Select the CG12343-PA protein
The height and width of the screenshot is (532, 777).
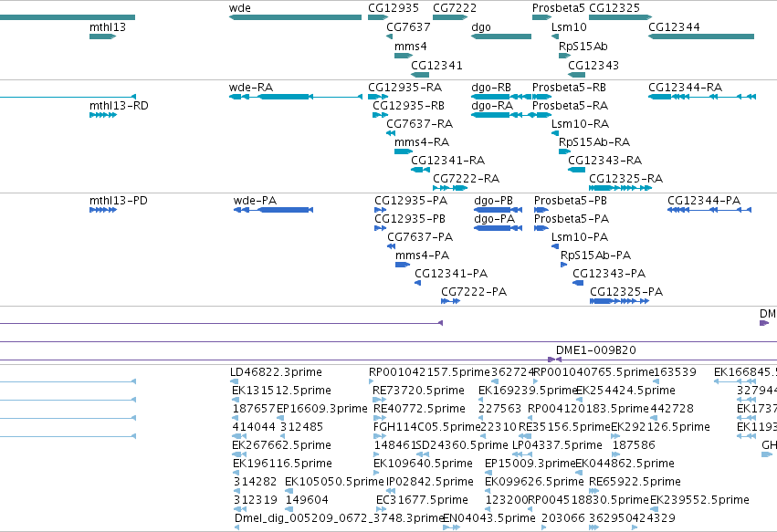pos(578,283)
